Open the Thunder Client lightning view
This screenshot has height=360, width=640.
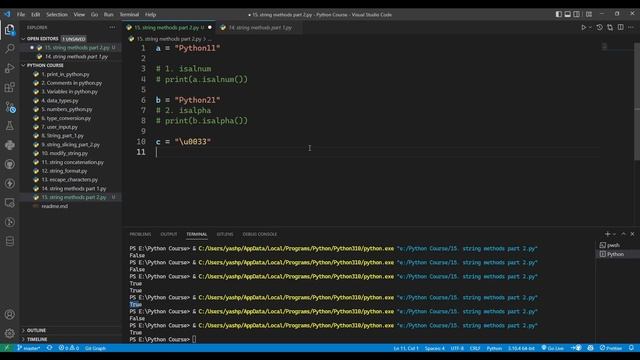(9, 184)
